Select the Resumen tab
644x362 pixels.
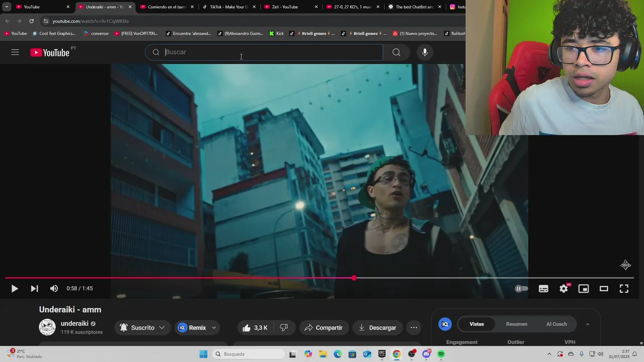[x=516, y=324]
